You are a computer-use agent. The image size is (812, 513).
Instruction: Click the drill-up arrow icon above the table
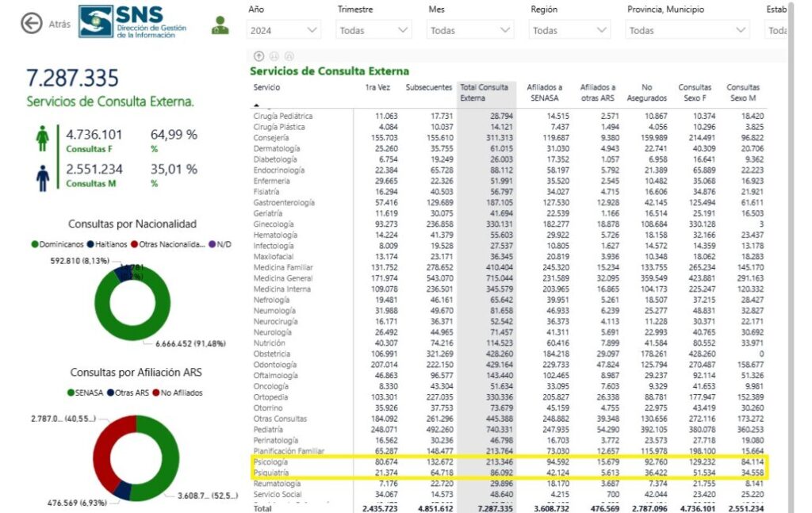259,56
